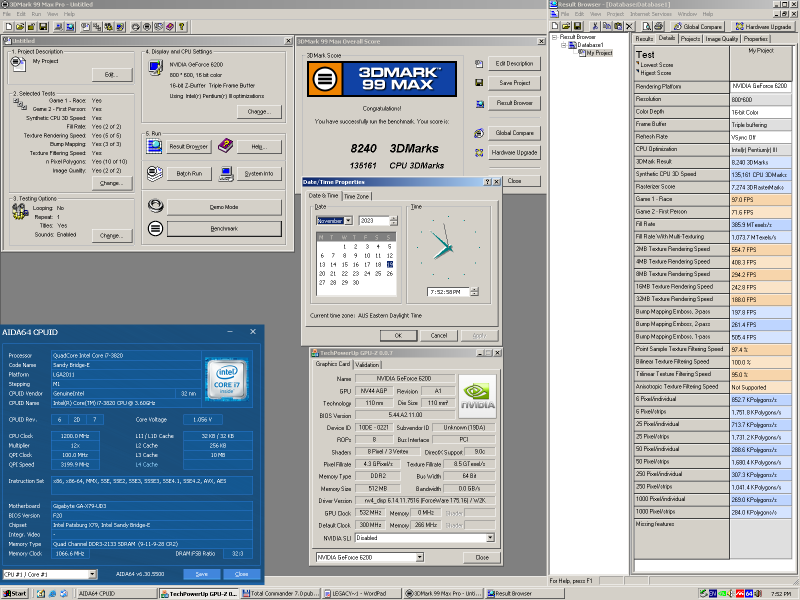Click the Benchmark button in 3DMark
The image size is (800, 600).
click(x=224, y=229)
